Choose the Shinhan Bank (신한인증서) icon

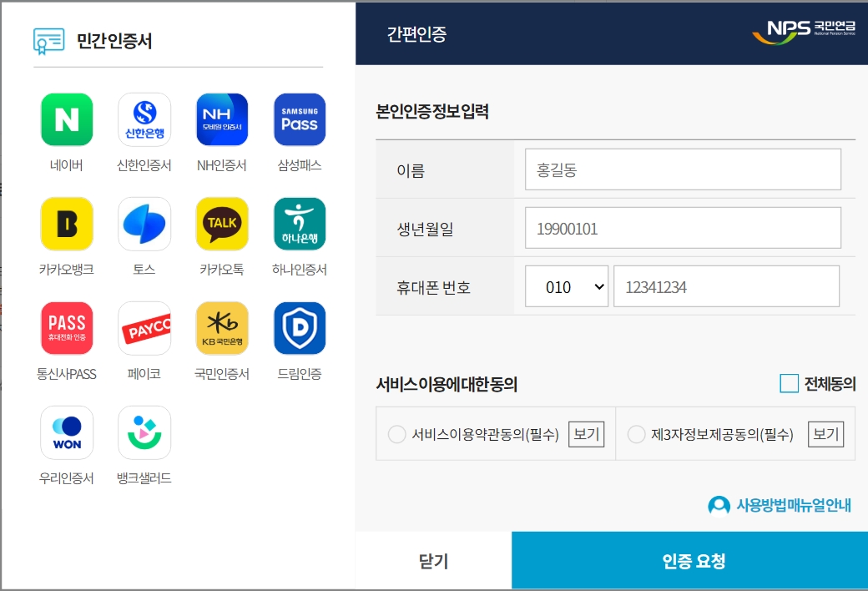pyautogui.click(x=144, y=119)
